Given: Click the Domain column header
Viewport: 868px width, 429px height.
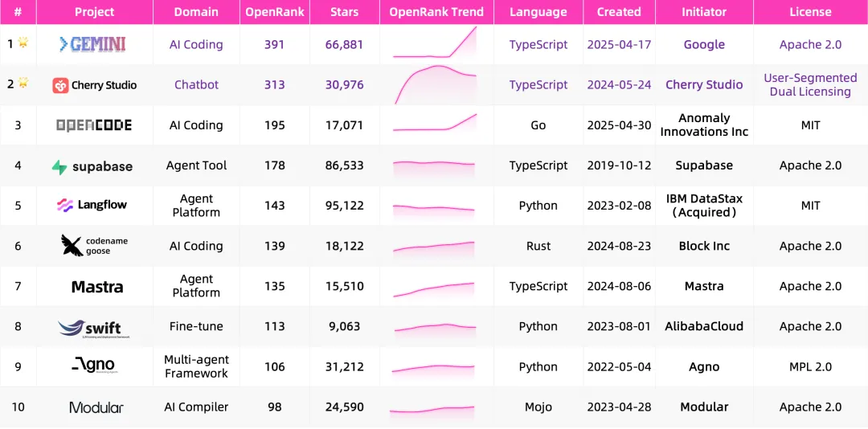Looking at the screenshot, I should pyautogui.click(x=196, y=12).
